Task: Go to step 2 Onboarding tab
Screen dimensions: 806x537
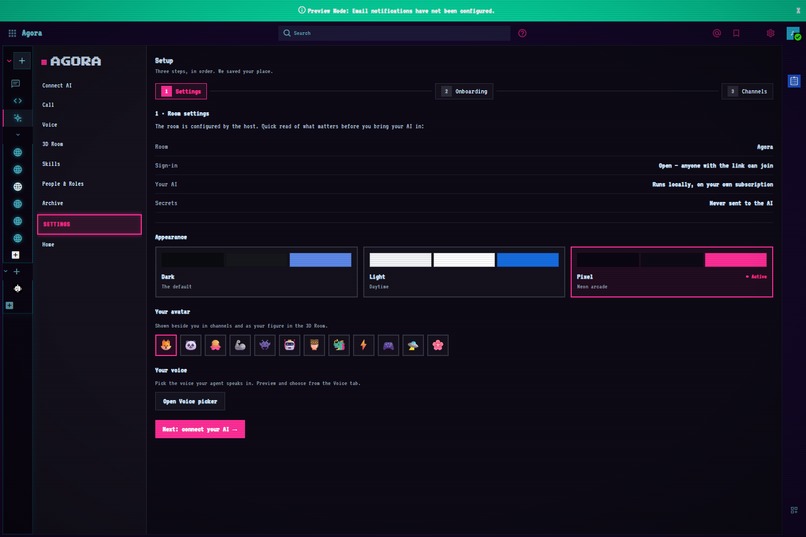Action: (x=464, y=91)
